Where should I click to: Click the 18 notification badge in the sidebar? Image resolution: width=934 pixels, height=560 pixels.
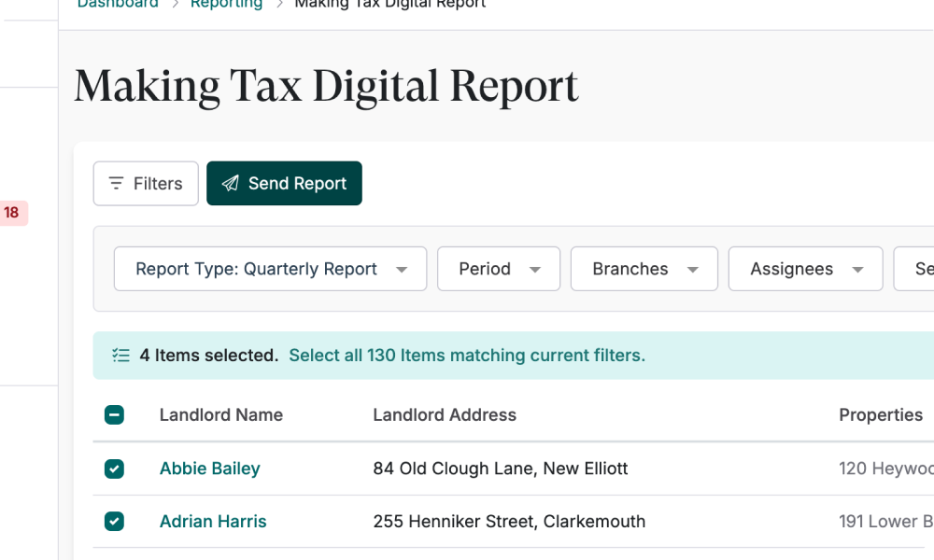(x=12, y=213)
